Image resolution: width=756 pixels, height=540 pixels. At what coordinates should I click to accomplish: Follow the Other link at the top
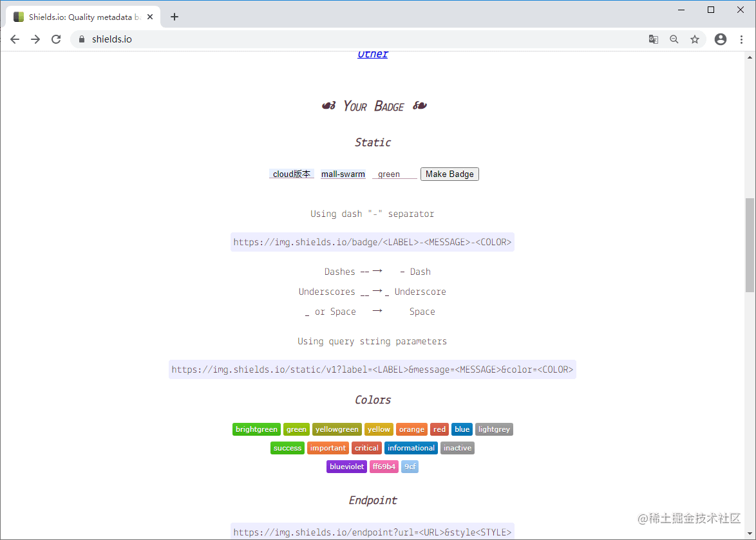(x=373, y=54)
